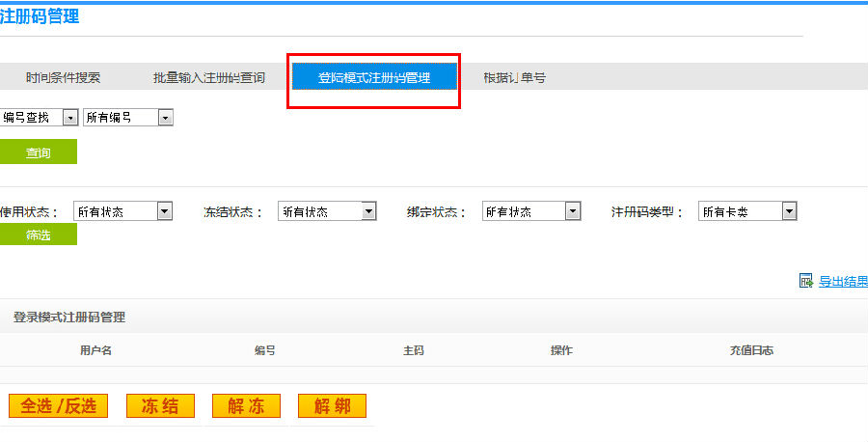This screenshot has height=442, width=868.
Task: Click the 全选/反选 button
Action: pos(58,406)
